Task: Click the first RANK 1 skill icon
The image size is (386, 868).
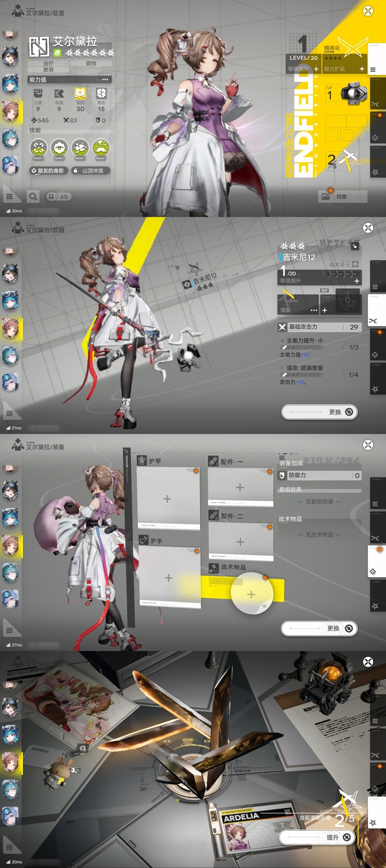Action: pos(38,148)
